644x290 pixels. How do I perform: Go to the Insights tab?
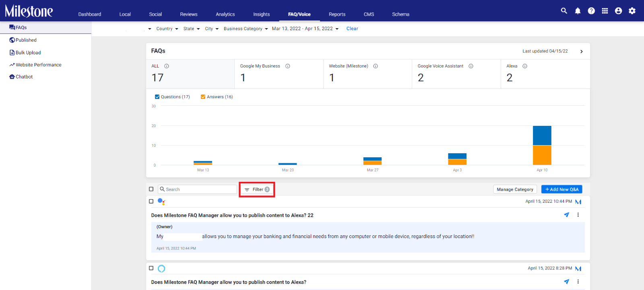pos(262,14)
